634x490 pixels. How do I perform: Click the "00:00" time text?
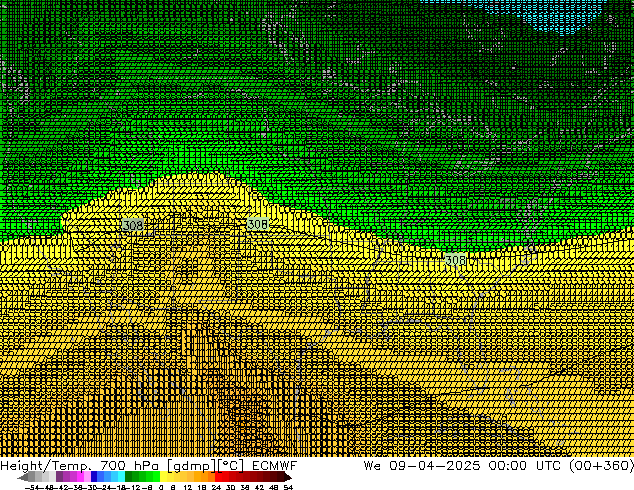tap(507, 465)
